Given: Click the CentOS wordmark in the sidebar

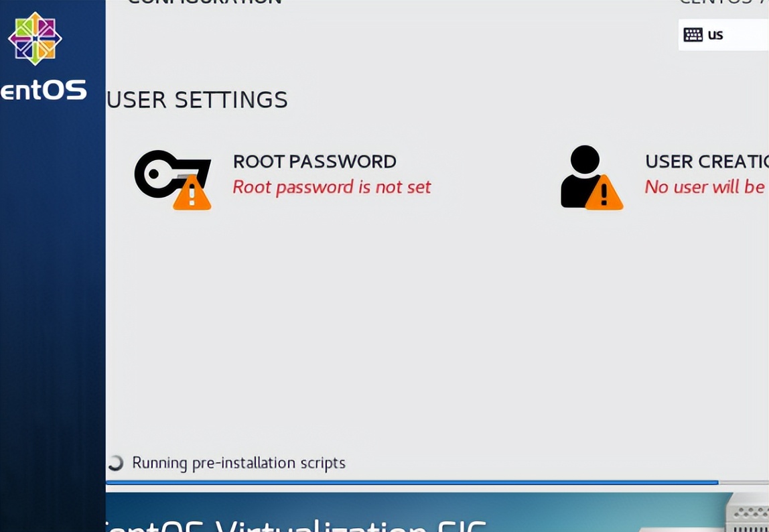Looking at the screenshot, I should coord(44,90).
